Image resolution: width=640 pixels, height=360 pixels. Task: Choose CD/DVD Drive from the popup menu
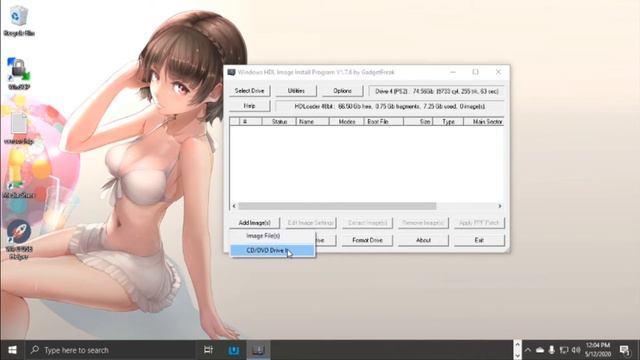coord(273,250)
